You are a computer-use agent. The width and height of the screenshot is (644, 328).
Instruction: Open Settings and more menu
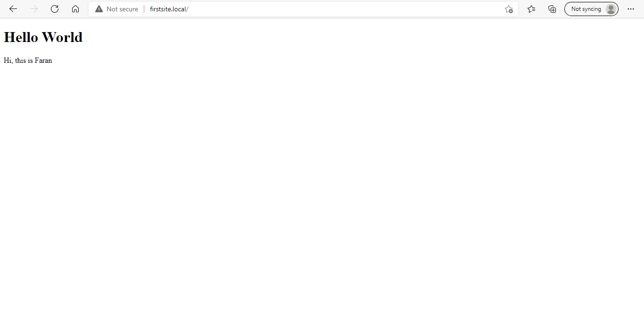tap(631, 9)
